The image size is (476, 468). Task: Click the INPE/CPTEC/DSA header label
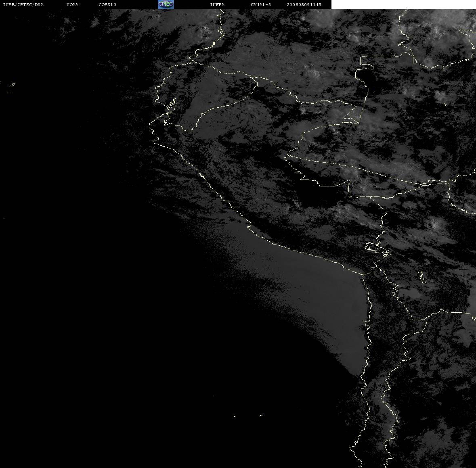[23, 4]
